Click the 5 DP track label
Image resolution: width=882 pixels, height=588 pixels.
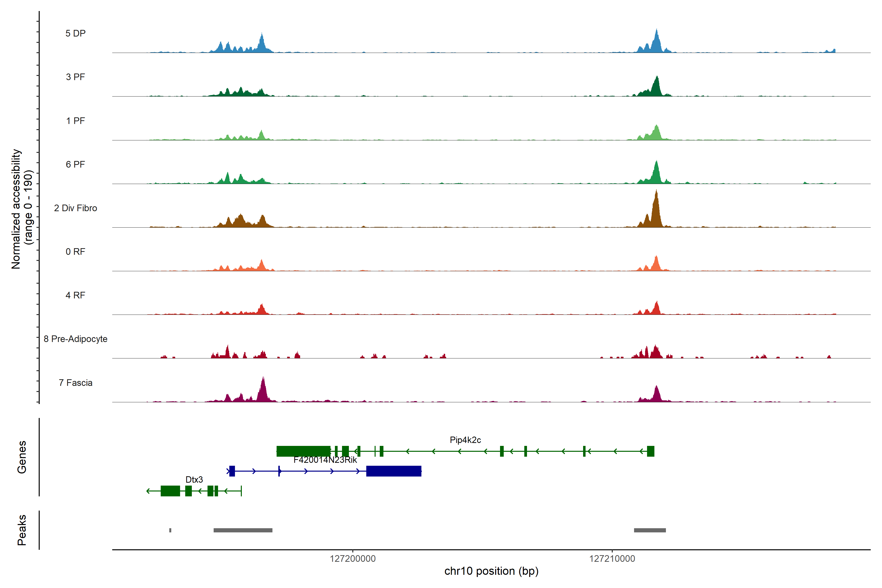coord(75,33)
